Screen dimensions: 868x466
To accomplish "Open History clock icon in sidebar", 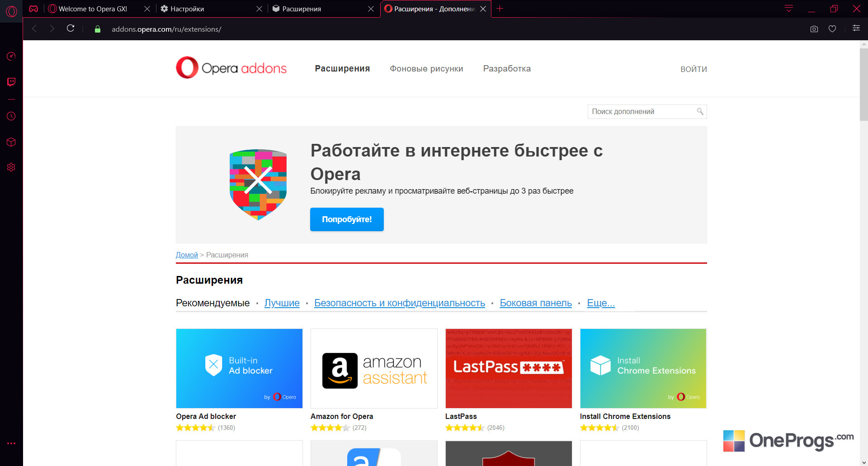I will 11,116.
